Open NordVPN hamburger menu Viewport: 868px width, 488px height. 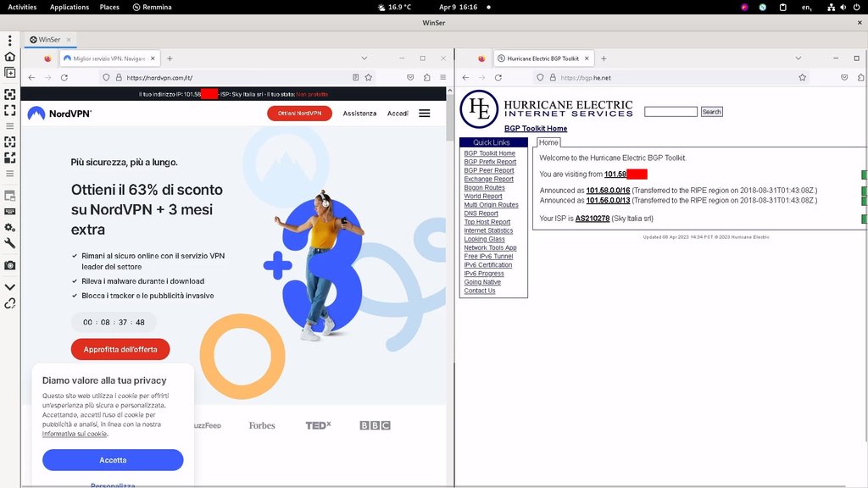point(425,114)
